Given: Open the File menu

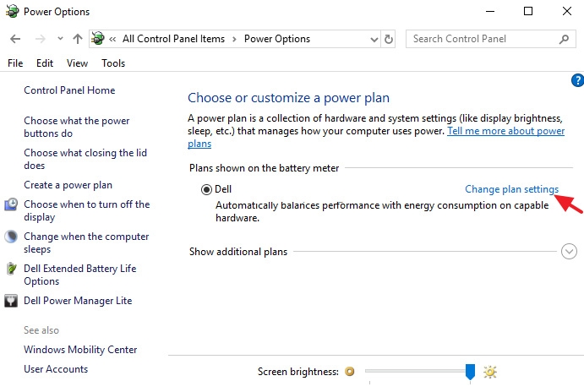Looking at the screenshot, I should (x=15, y=63).
